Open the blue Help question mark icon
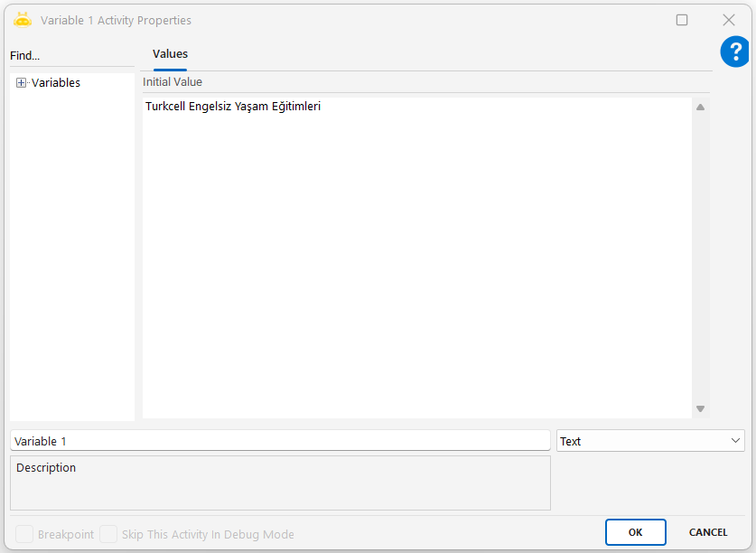The width and height of the screenshot is (756, 553). tap(735, 52)
